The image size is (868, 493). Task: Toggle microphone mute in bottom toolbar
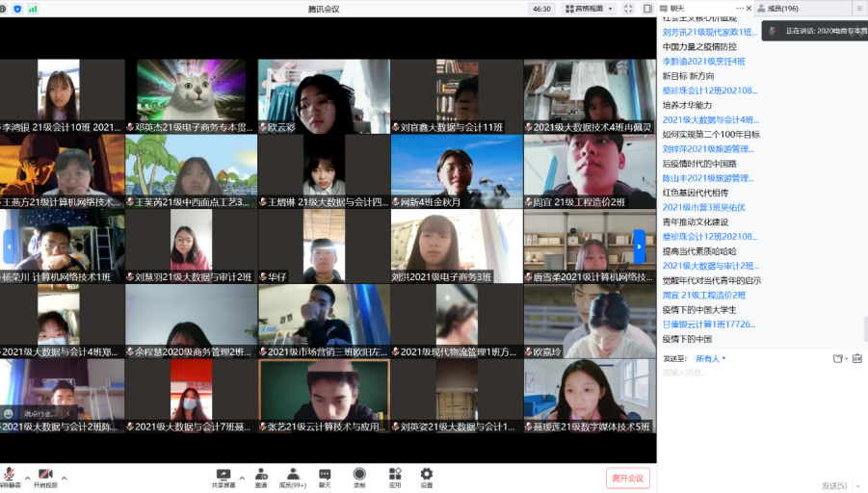coord(9,477)
